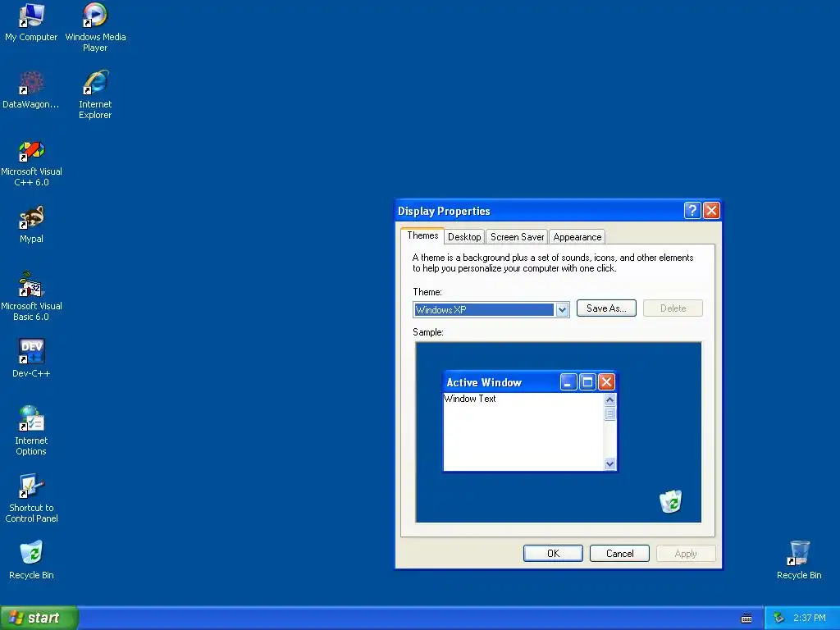Select the Windows Media Player desktop shortcut
The width and height of the screenshot is (840, 630).
(x=95, y=27)
